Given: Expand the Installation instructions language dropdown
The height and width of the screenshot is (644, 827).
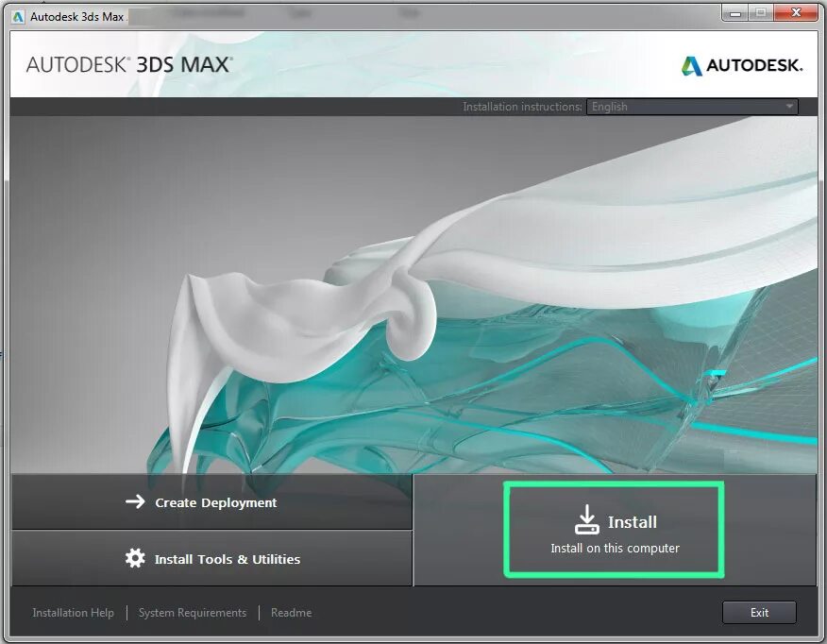Looking at the screenshot, I should pyautogui.click(x=692, y=107).
